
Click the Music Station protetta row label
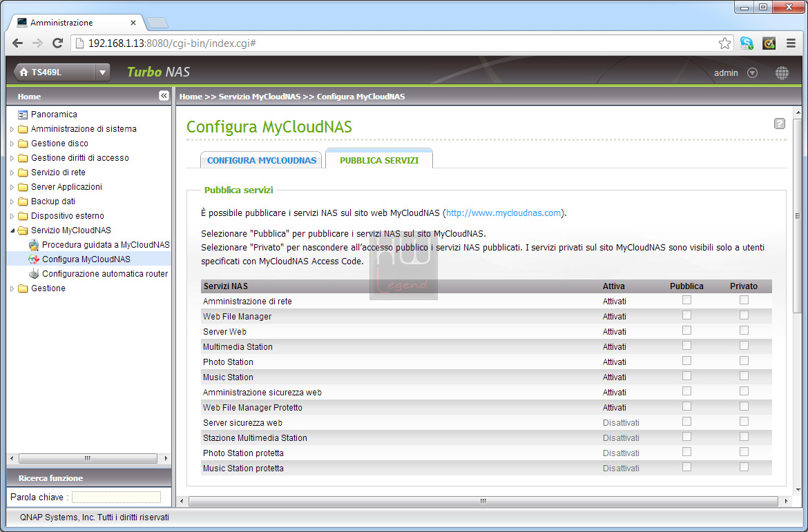pyautogui.click(x=243, y=468)
